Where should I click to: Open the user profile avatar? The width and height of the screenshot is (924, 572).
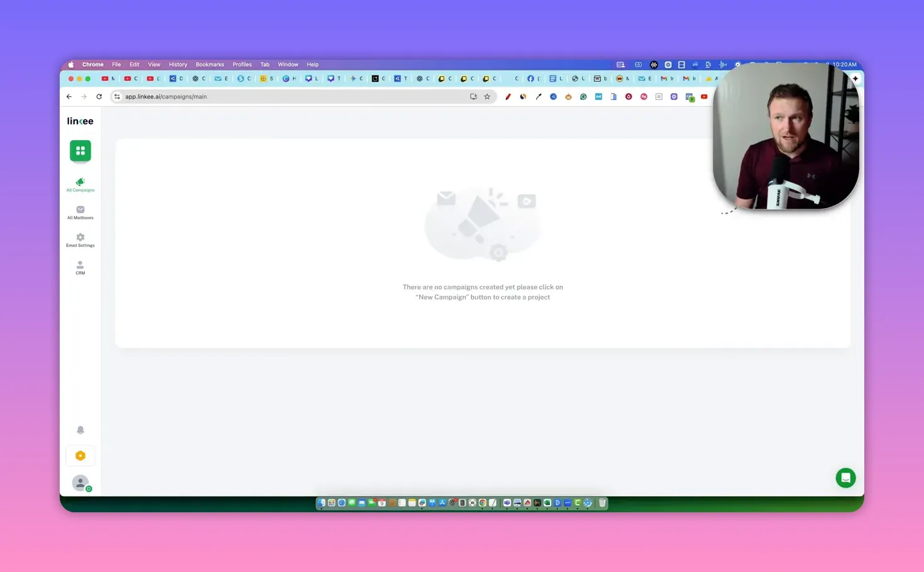[80, 483]
